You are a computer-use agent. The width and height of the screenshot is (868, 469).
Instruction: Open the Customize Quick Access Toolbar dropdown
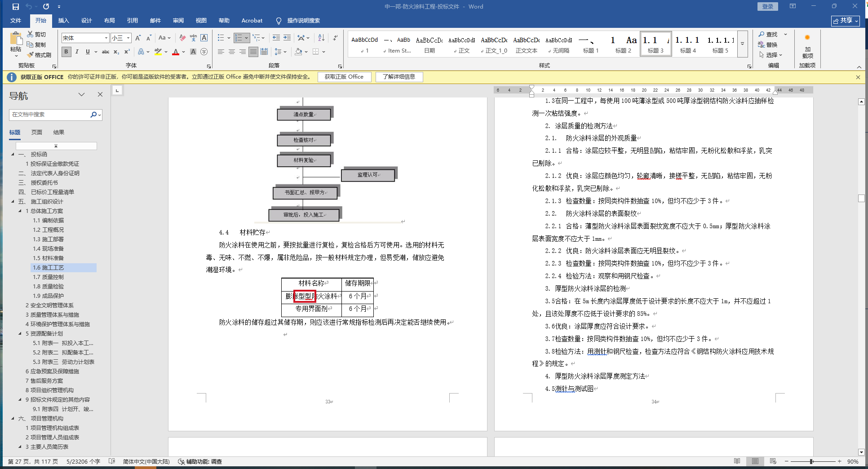coord(59,7)
